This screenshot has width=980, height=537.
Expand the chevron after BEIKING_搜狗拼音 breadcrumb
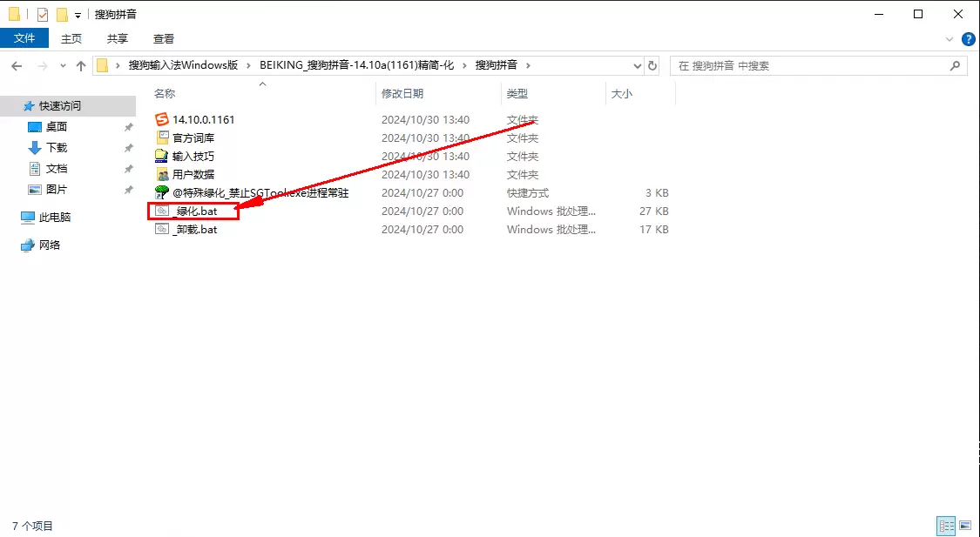464,65
